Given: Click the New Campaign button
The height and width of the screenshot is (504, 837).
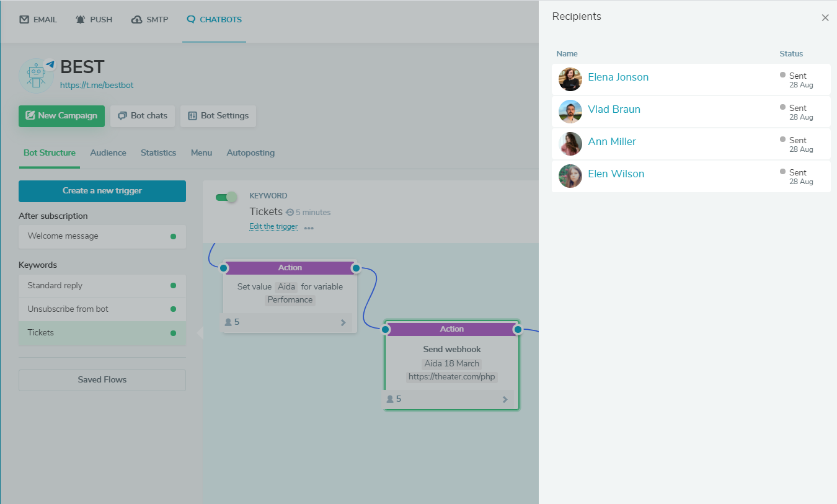Looking at the screenshot, I should [x=61, y=115].
